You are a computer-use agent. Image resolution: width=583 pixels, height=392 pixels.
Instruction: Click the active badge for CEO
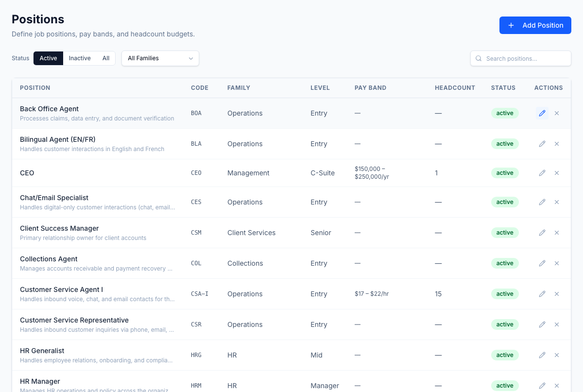(505, 173)
